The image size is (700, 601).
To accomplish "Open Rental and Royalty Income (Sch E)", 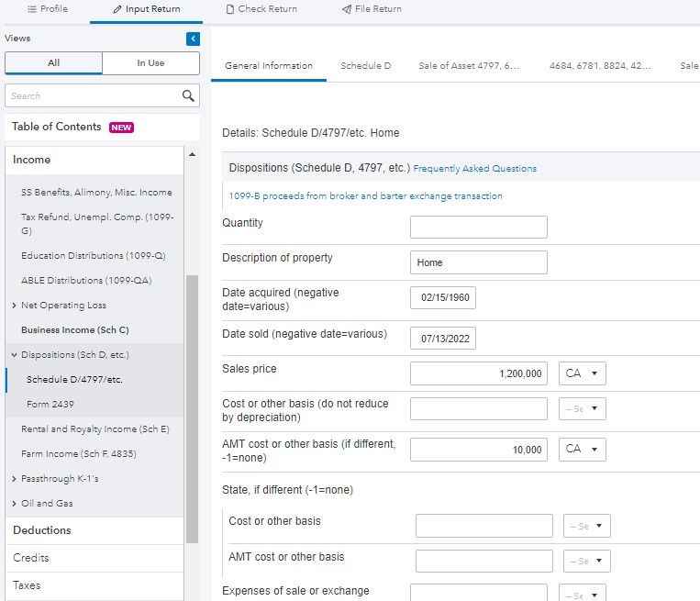I will 94,429.
